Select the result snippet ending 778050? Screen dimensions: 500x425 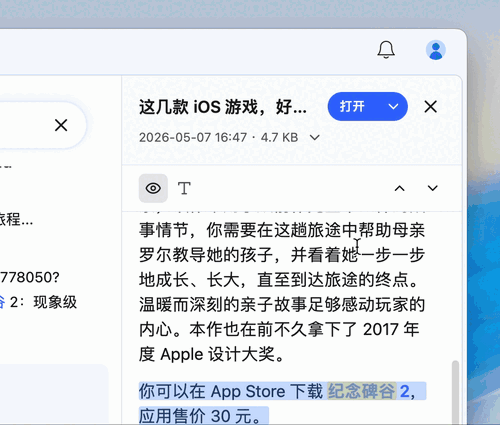29,277
